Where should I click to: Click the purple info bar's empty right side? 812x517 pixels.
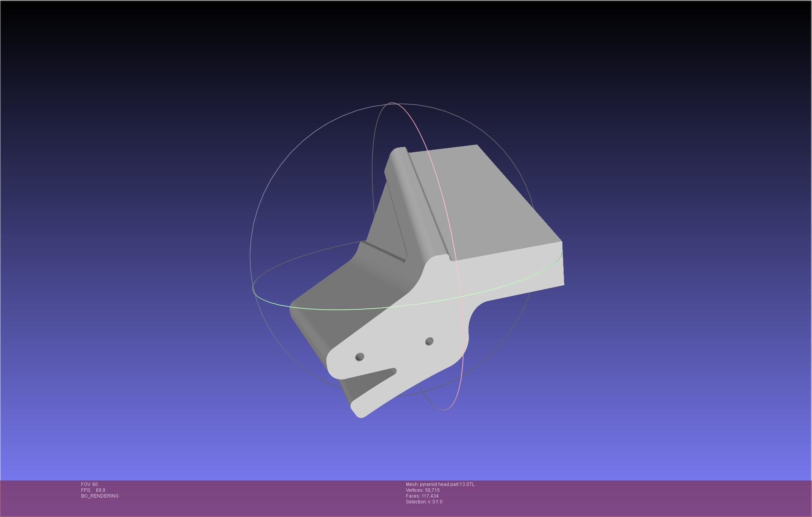click(x=660, y=499)
